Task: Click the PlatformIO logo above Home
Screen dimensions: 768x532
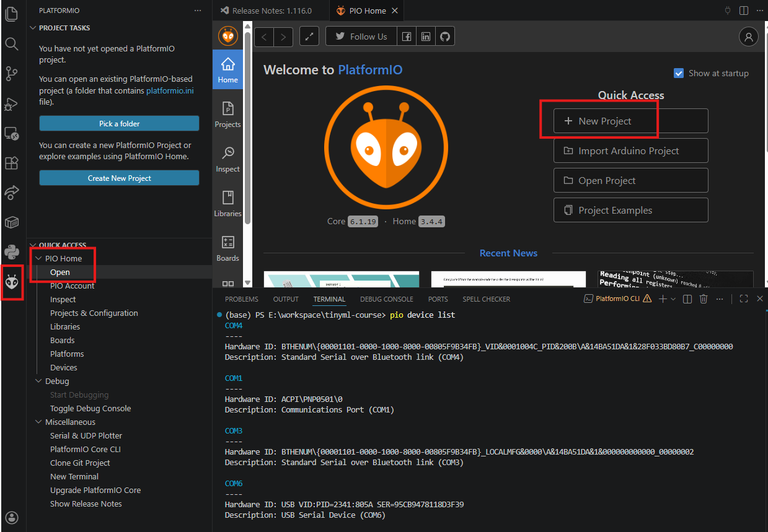Action: (x=228, y=36)
